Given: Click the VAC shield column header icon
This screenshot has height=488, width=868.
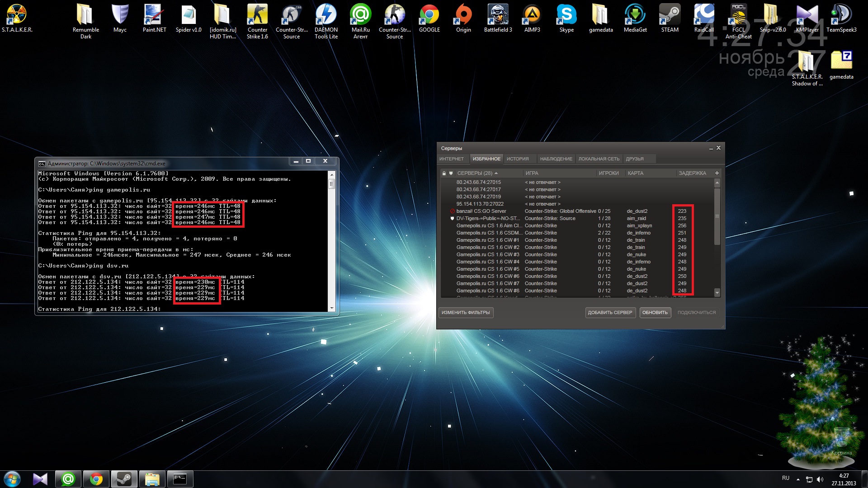Looking at the screenshot, I should [451, 173].
